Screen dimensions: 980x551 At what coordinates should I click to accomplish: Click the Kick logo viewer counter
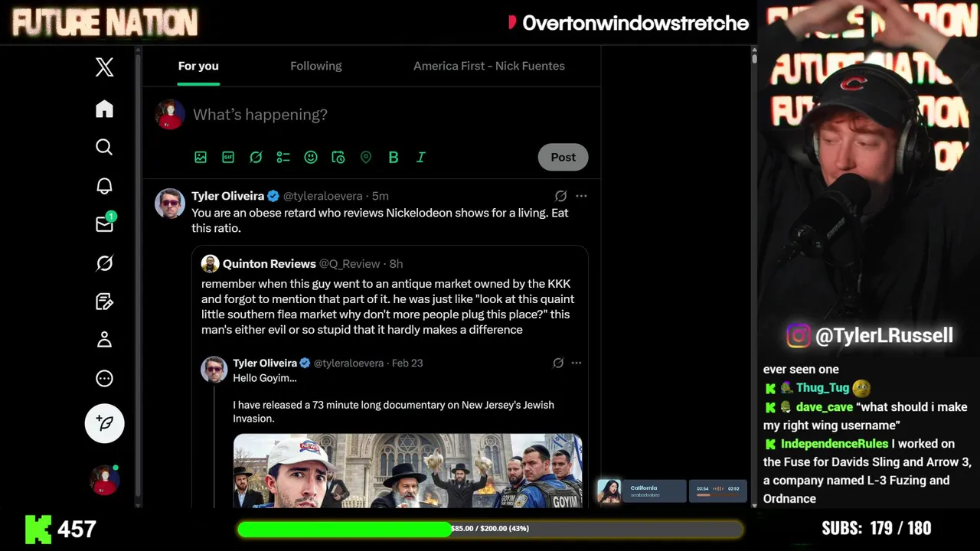click(60, 529)
